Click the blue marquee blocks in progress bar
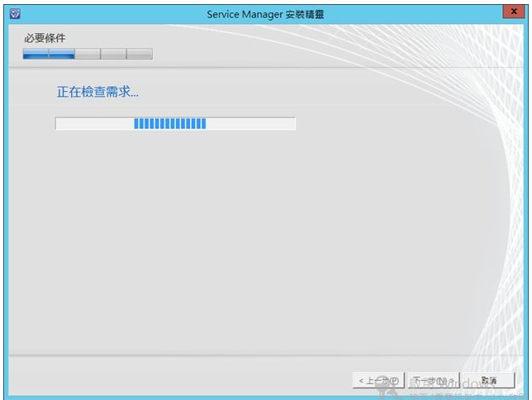The image size is (532, 400). coord(169,124)
